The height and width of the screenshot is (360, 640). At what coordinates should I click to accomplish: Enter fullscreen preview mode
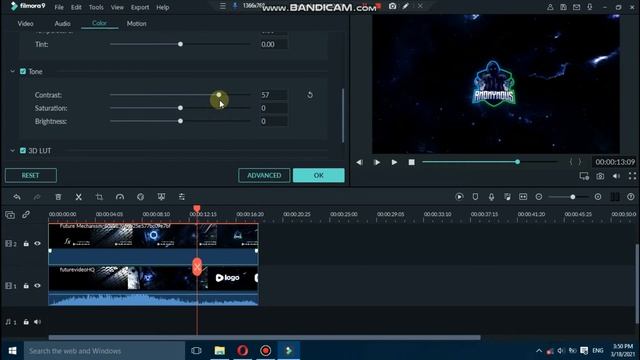point(632,176)
